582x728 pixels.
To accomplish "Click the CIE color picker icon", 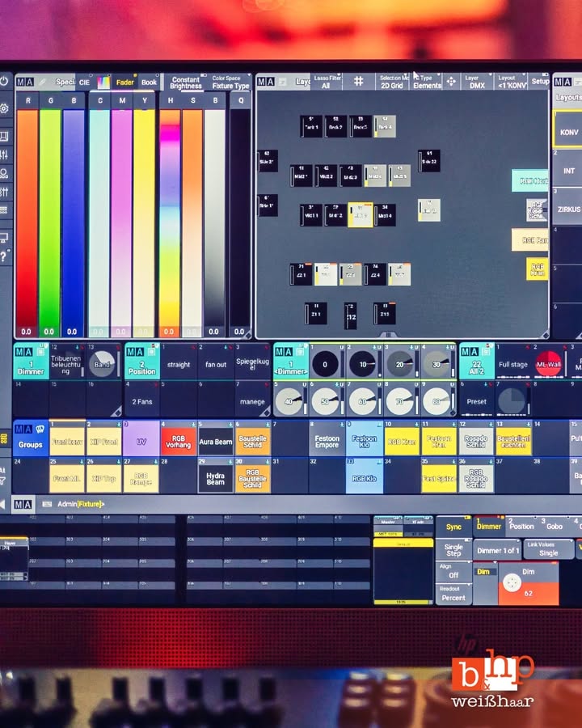I will click(103, 82).
